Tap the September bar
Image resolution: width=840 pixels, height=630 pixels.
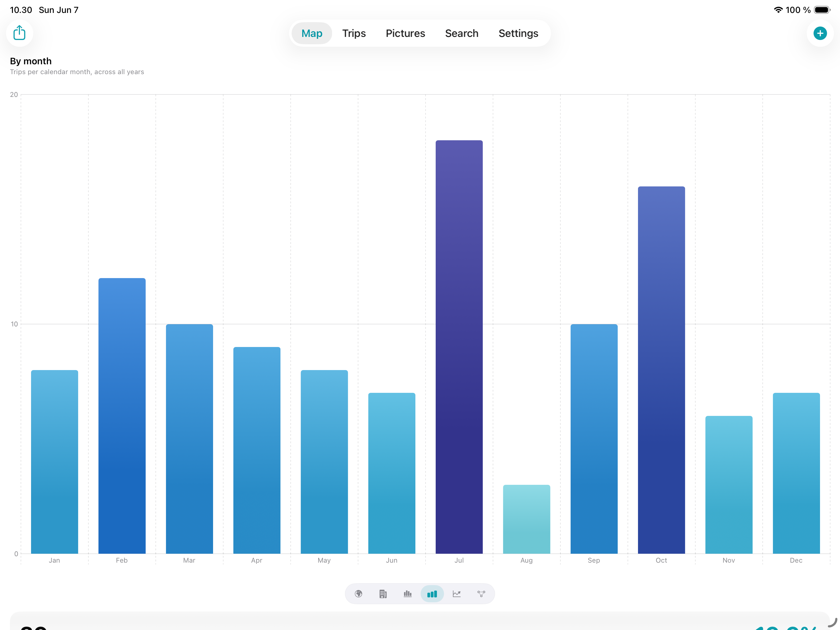594,439
